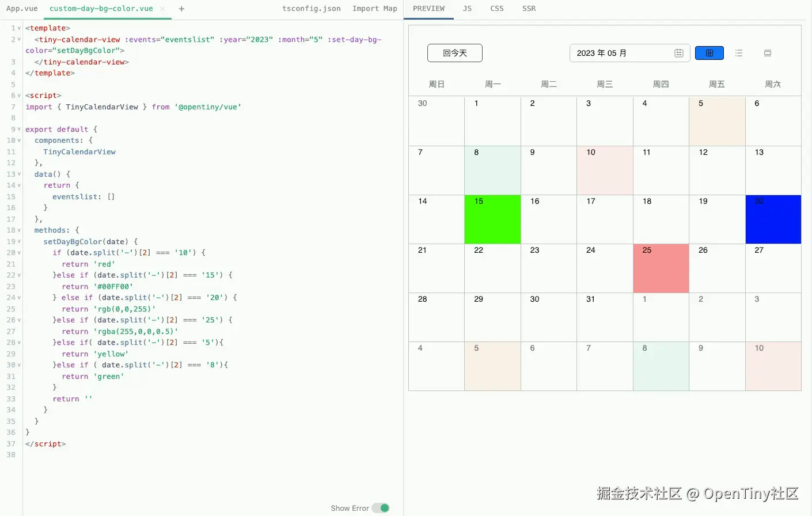Collapse the setDayBgColor method fold arrow
Screen dimensions: 812x516
pyautogui.click(x=18, y=241)
